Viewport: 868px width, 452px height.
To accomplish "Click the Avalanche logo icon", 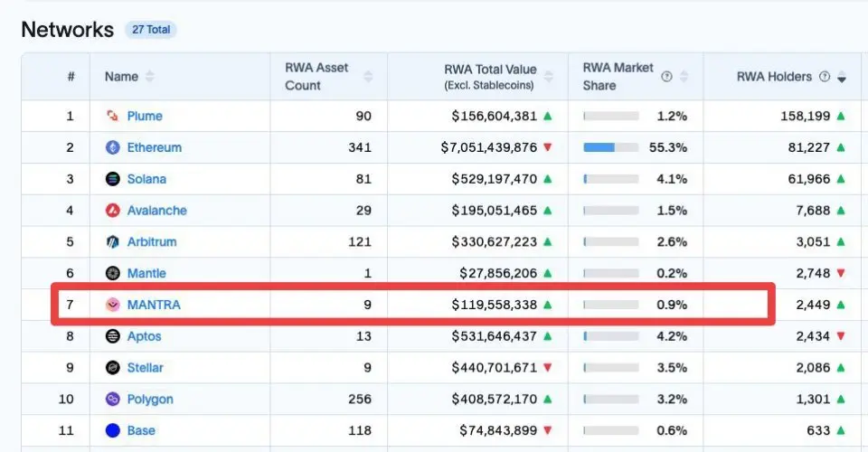I will point(112,211).
